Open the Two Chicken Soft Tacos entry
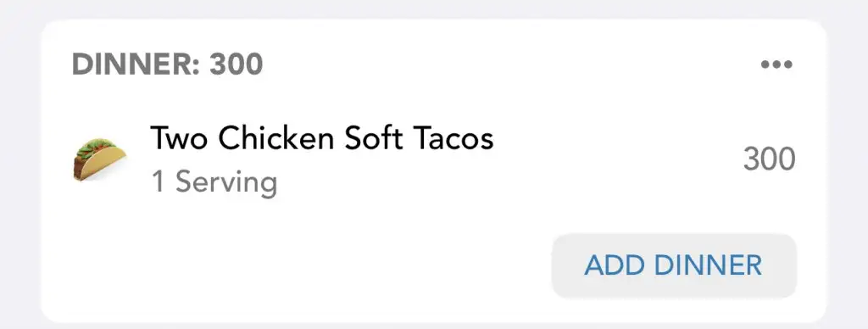Image resolution: width=868 pixels, height=329 pixels. pos(321,138)
